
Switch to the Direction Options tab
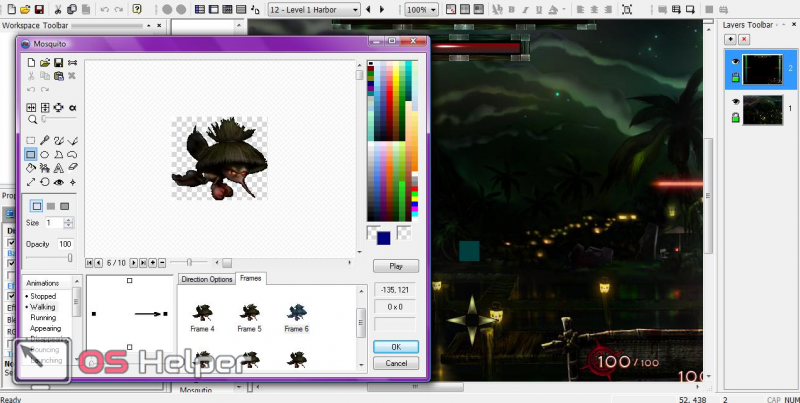[207, 279]
